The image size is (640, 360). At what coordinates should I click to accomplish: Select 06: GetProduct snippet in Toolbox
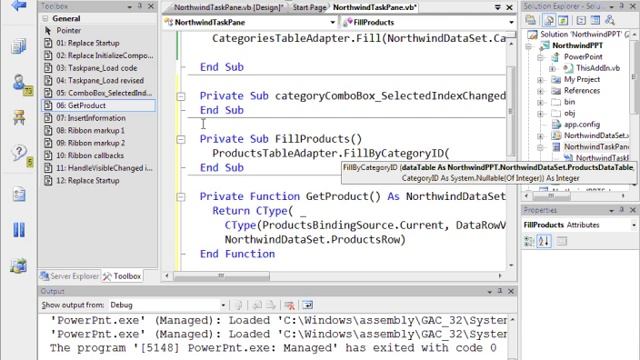(x=98, y=105)
